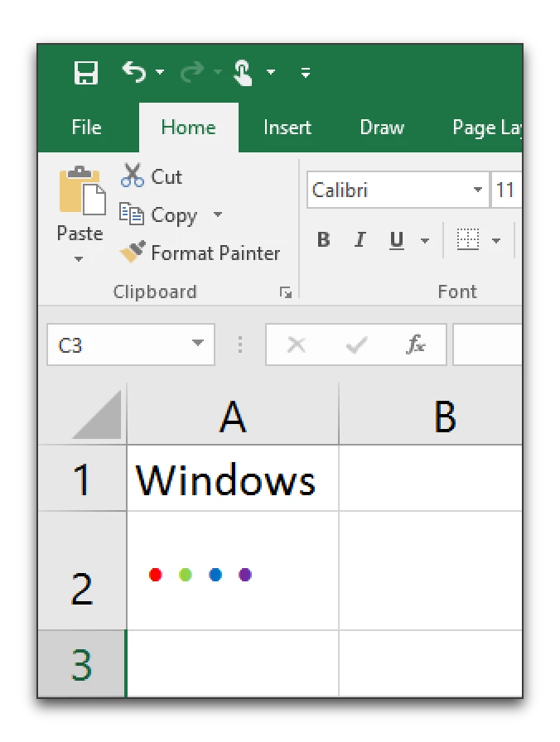The image size is (560, 742).
Task: Toggle Underline formatting
Action: pyautogui.click(x=397, y=240)
